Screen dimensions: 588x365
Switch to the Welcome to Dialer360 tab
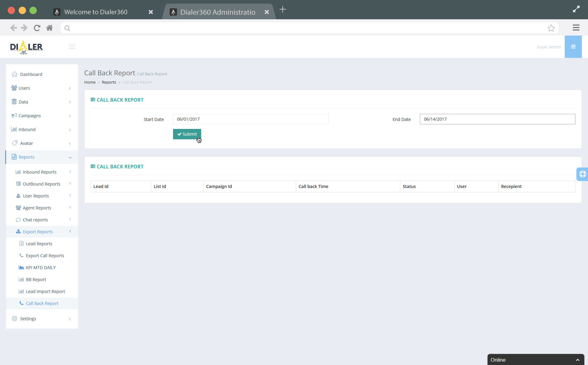(96, 12)
